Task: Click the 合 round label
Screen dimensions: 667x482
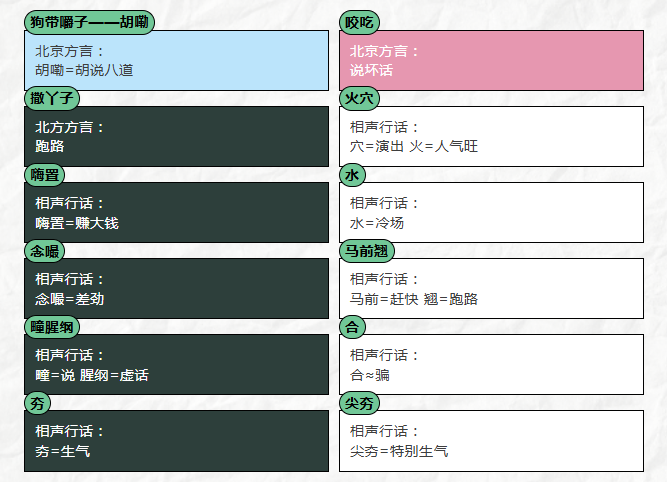Action: [x=352, y=327]
